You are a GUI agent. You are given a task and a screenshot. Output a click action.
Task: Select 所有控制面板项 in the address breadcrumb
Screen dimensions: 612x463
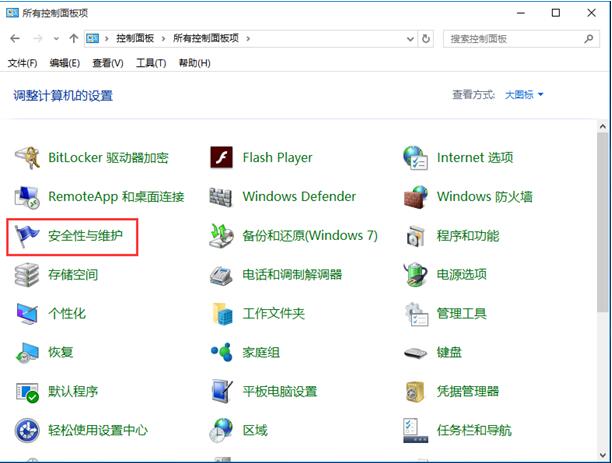click(206, 38)
